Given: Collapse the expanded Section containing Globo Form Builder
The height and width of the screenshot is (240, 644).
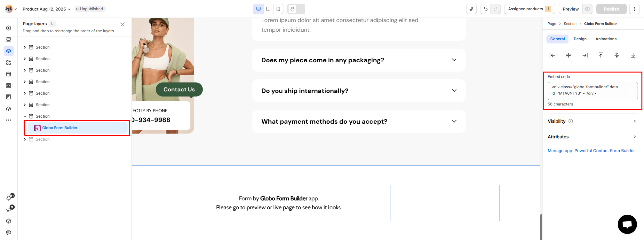Looking at the screenshot, I should pos(25,116).
